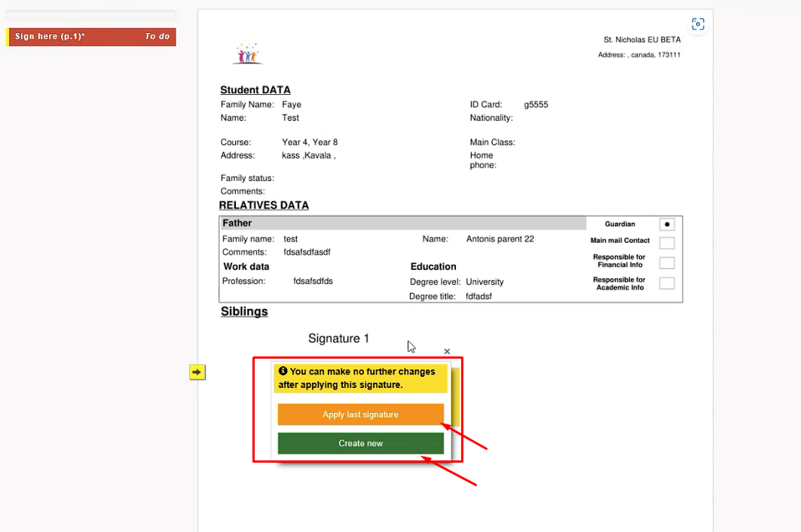Click the To do status label
The image size is (801, 532).
157,37
